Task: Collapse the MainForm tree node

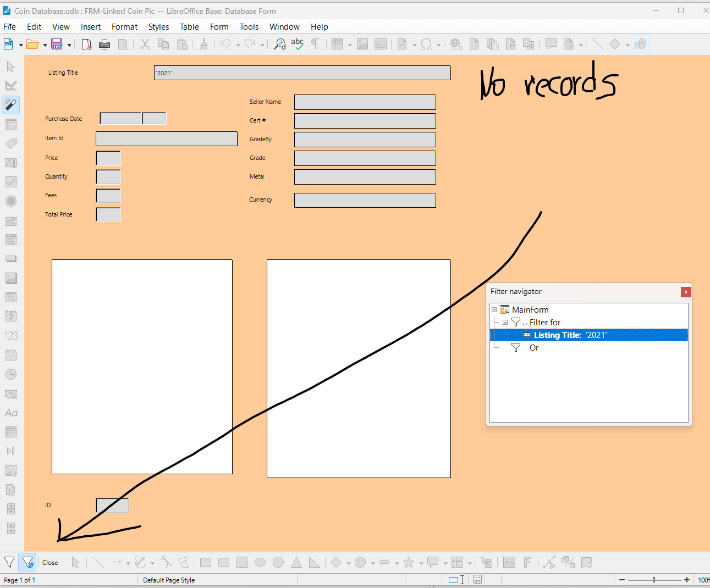Action: (494, 310)
